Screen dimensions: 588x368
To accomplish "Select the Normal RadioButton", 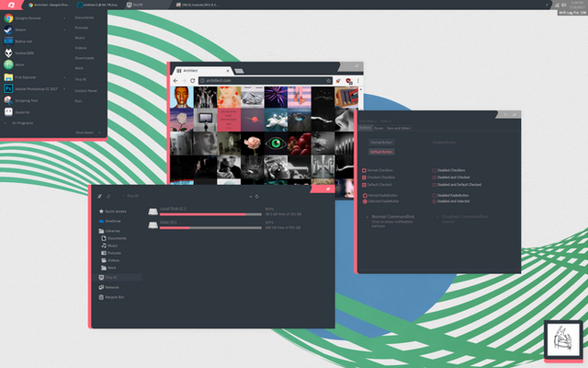I will (365, 195).
